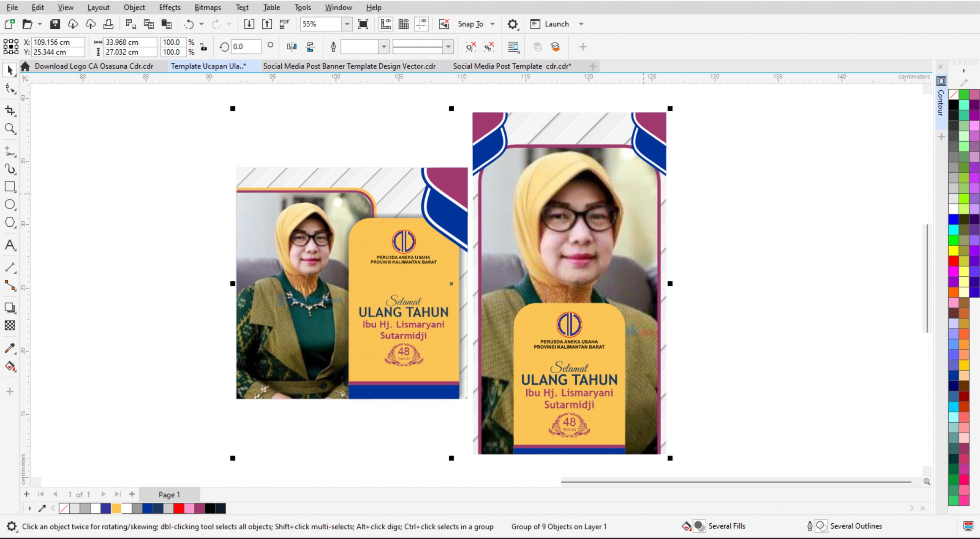
Task: Click the Export icon
Action: click(267, 24)
